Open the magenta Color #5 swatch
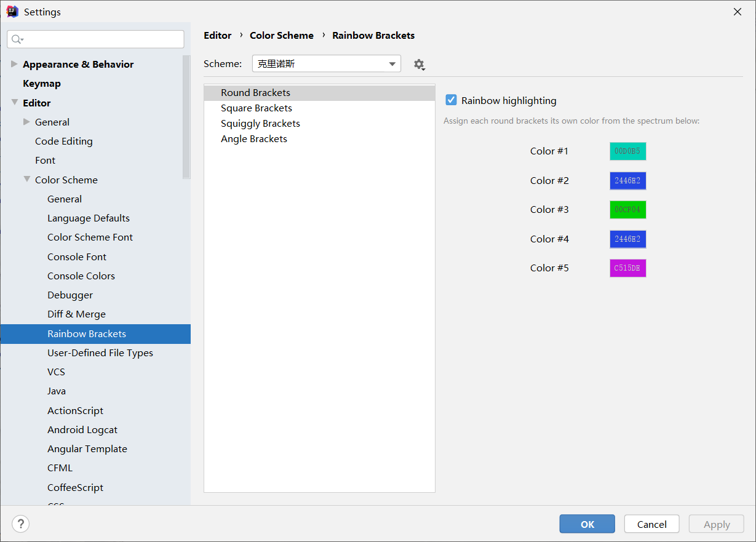Viewport: 756px width, 542px height. click(627, 268)
